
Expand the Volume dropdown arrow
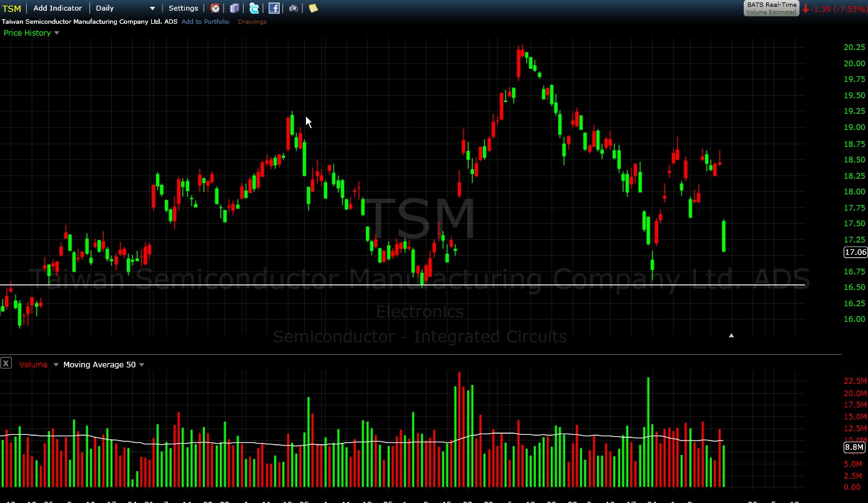(x=56, y=364)
